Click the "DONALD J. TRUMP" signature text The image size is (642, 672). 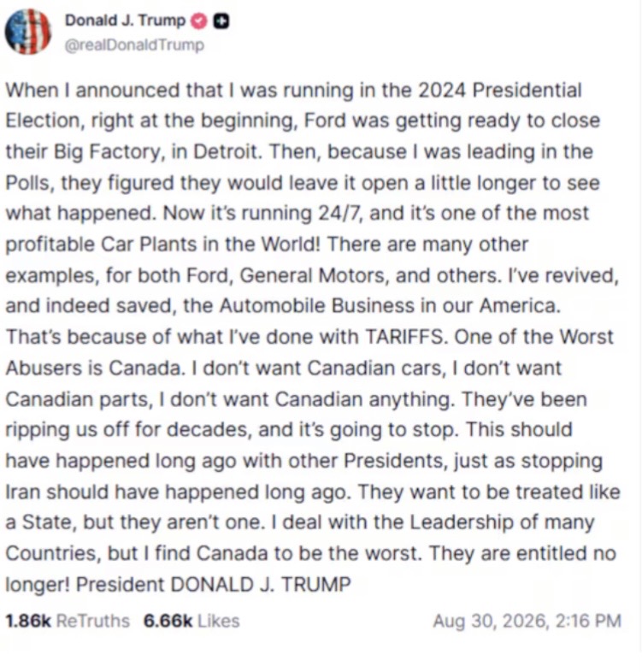pos(261,584)
